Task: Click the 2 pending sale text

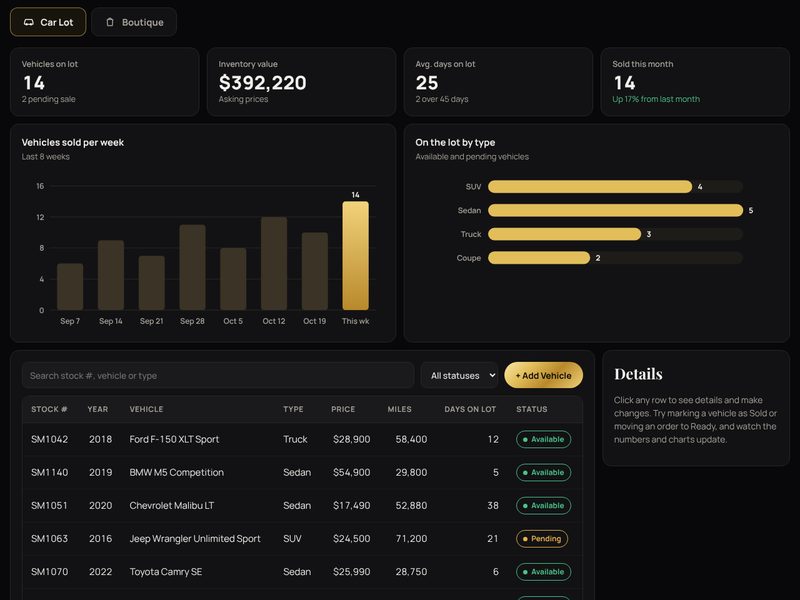Action: pos(48,99)
